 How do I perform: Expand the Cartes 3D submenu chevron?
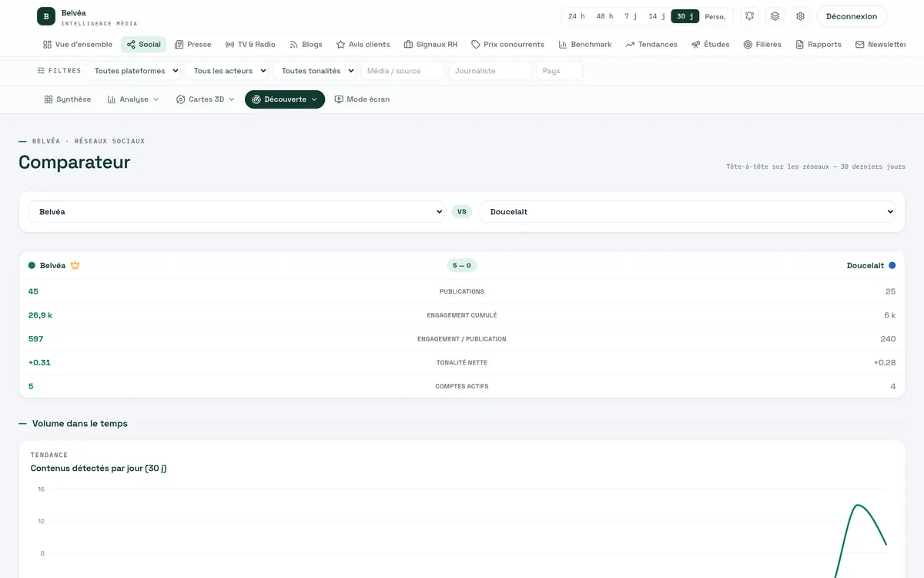[231, 99]
